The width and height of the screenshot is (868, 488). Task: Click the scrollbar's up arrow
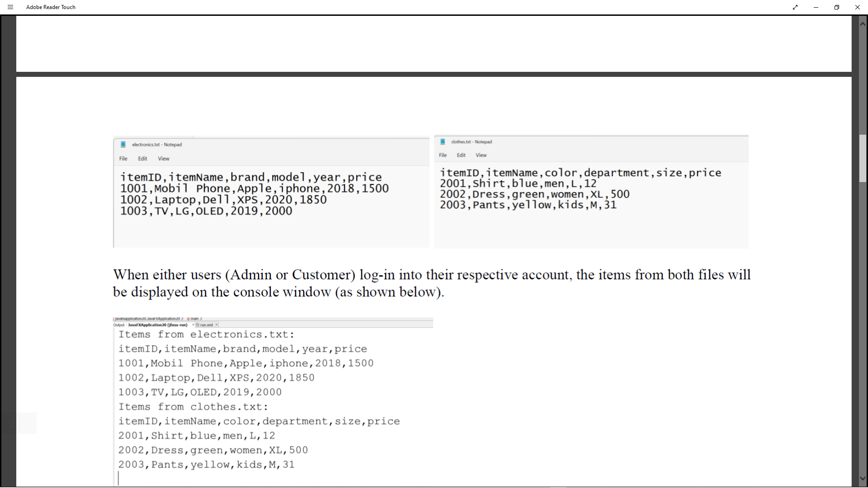pyautogui.click(x=863, y=23)
